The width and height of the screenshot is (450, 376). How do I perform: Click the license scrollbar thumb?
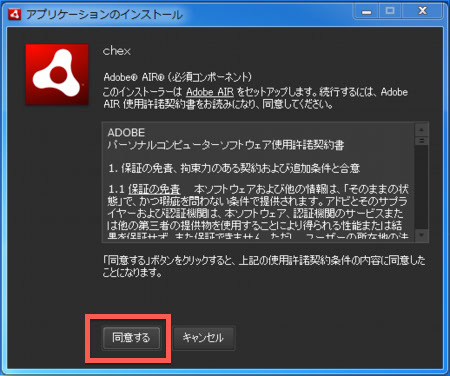click(x=422, y=141)
